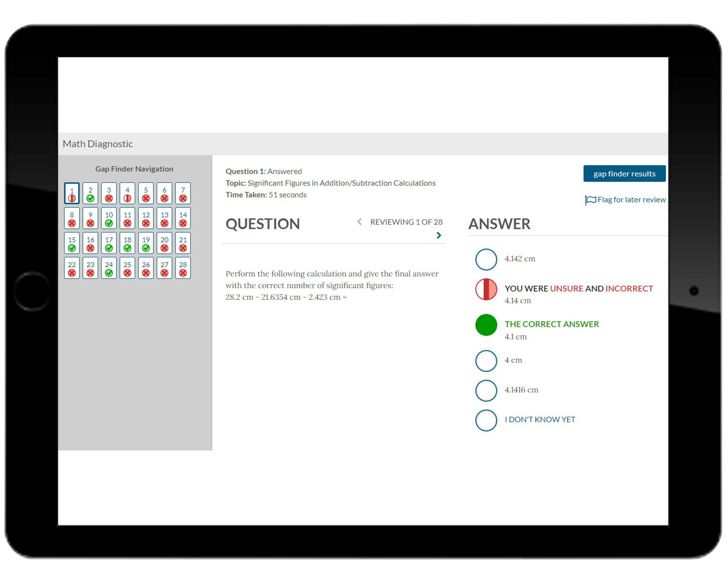This screenshot has height=583, width=728.
Task: Open question 12 in navigation grid
Action: 146,218
